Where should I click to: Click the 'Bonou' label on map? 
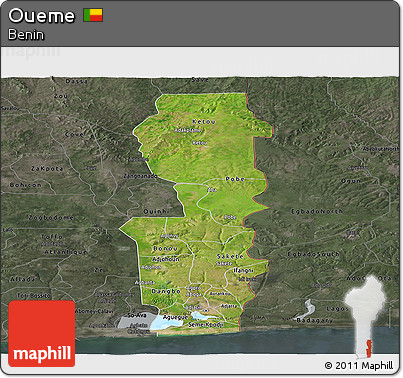[x=165, y=249]
